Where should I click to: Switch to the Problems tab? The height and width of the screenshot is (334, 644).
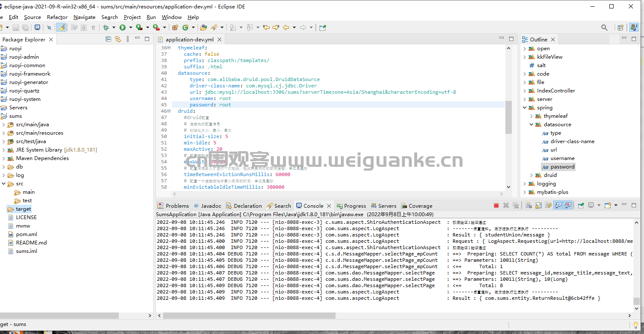coord(174,206)
